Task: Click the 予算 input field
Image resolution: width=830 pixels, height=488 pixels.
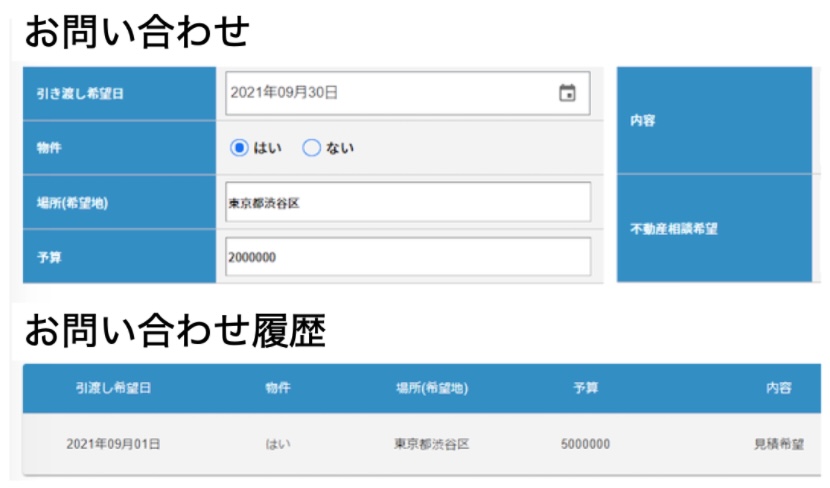Action: click(408, 257)
